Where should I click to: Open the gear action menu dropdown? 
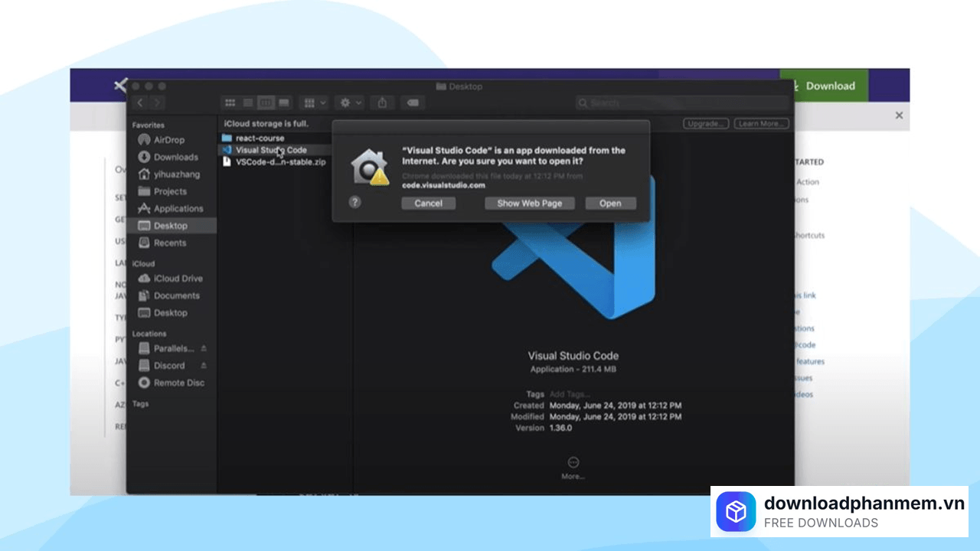(350, 103)
